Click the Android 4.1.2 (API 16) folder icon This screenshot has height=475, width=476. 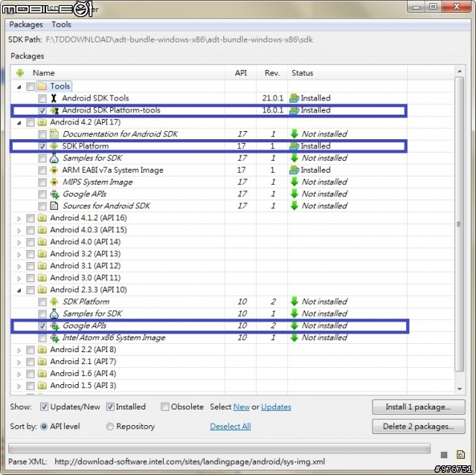click(42, 218)
